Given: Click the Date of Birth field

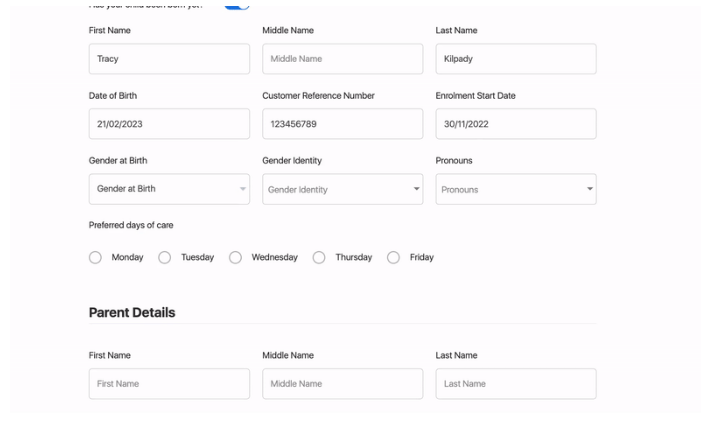Looking at the screenshot, I should (169, 124).
